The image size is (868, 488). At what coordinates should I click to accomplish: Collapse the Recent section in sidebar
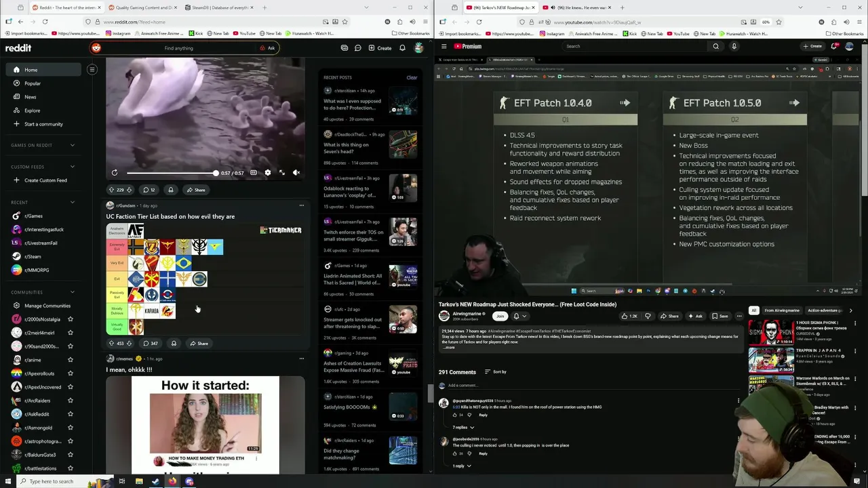click(x=73, y=202)
